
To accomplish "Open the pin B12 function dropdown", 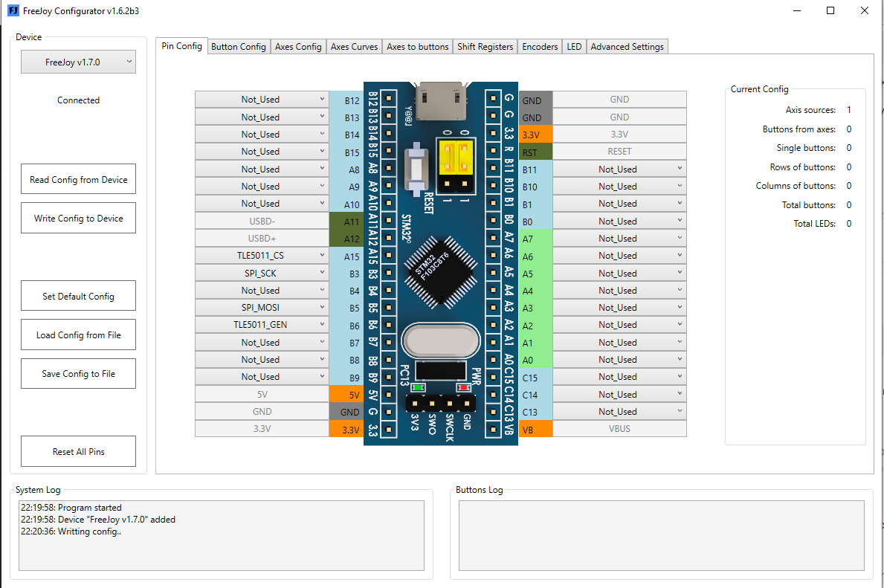I will tap(262, 99).
